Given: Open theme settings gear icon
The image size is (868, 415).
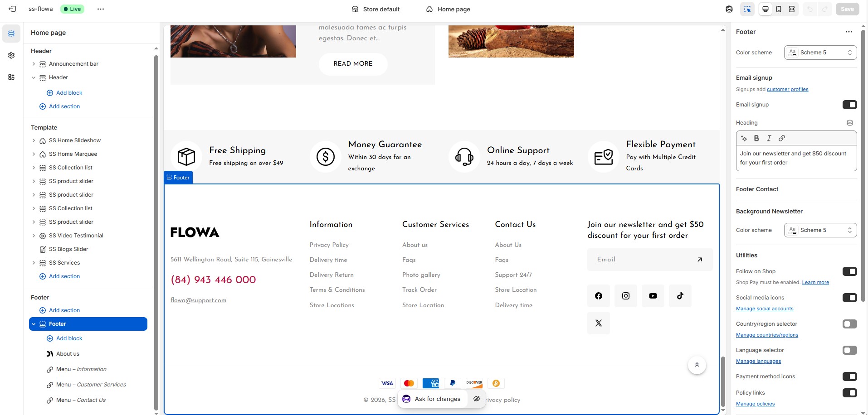Looking at the screenshot, I should (11, 55).
